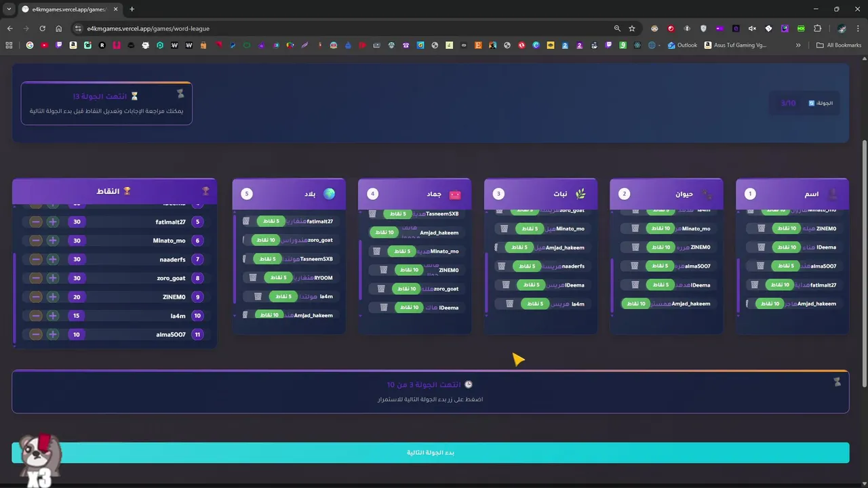This screenshot has height=488, width=868.
Task: Open the browser Extensions puzzle menu
Action: coord(817,28)
